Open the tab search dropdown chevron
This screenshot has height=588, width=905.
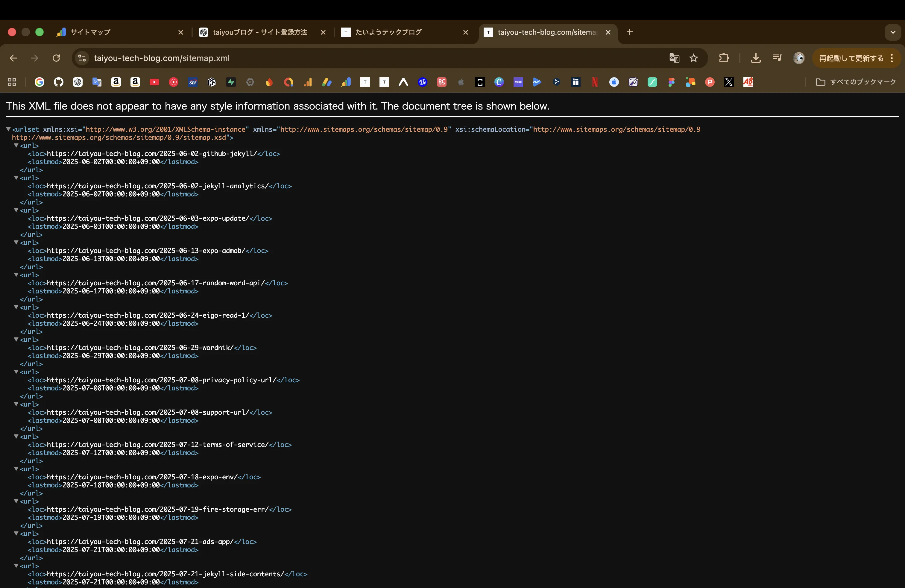point(893,32)
